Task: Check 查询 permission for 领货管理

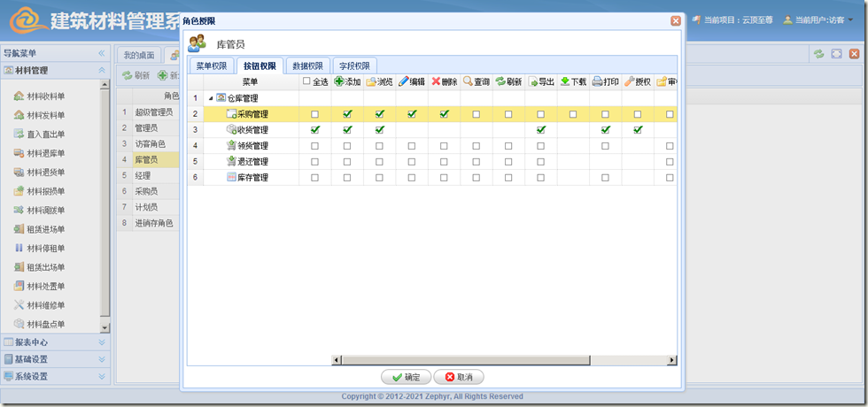Action: click(476, 146)
